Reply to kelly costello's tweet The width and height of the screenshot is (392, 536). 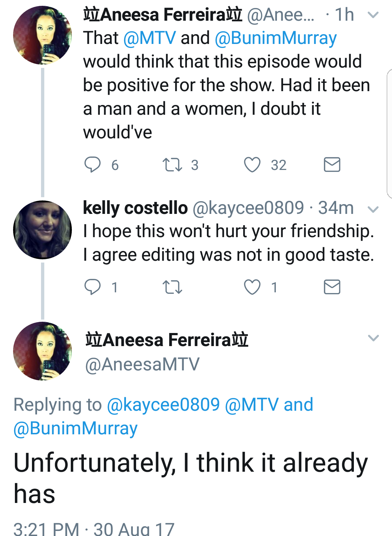coord(93,287)
